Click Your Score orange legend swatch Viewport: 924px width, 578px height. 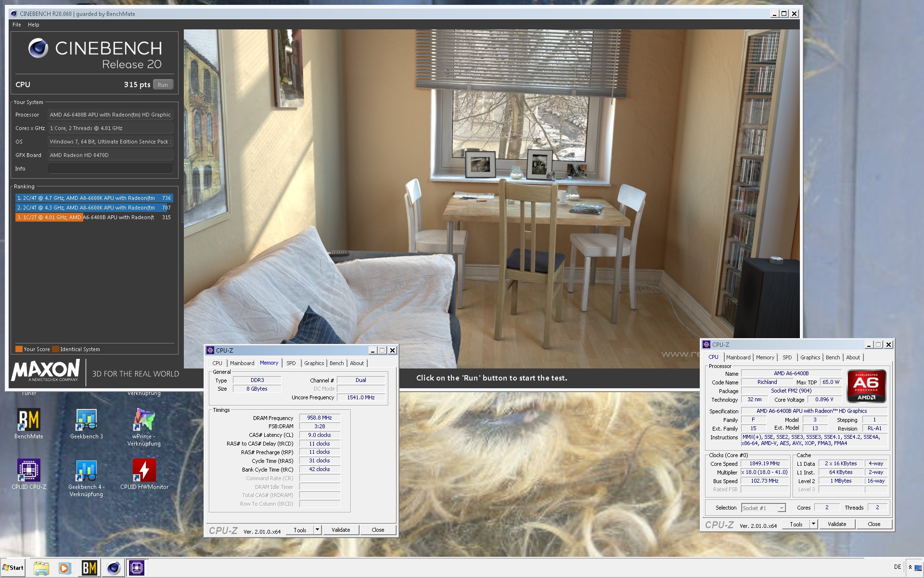click(19, 349)
